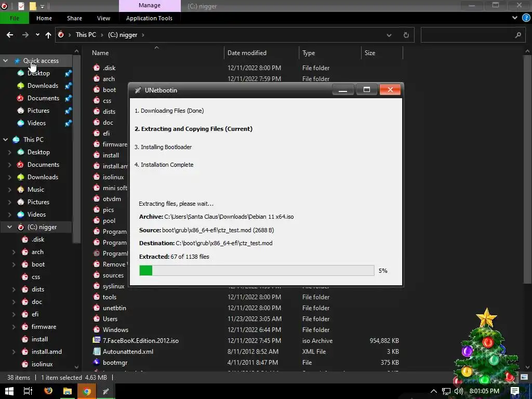
Task: Open Task View from the taskbar
Action: click(28, 391)
